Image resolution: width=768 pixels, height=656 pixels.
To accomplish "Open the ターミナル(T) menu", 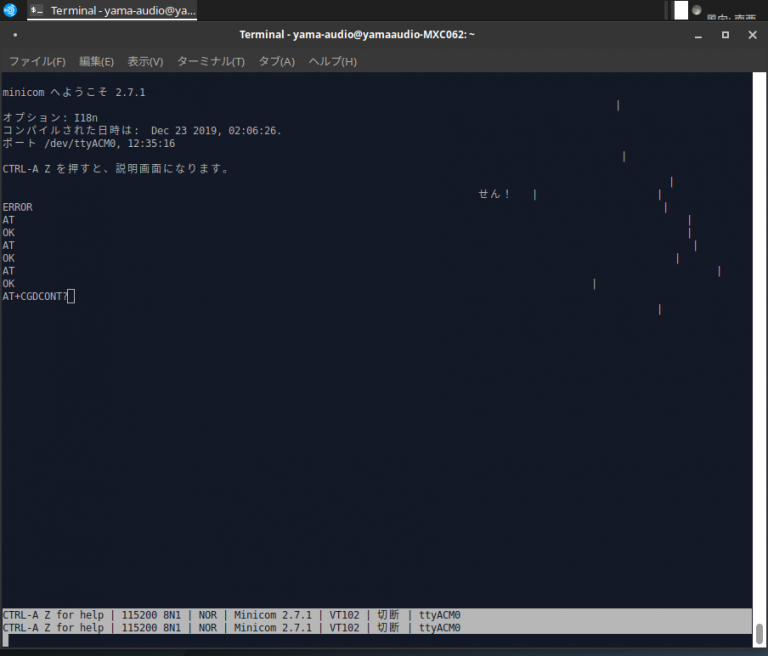I will [x=211, y=62].
